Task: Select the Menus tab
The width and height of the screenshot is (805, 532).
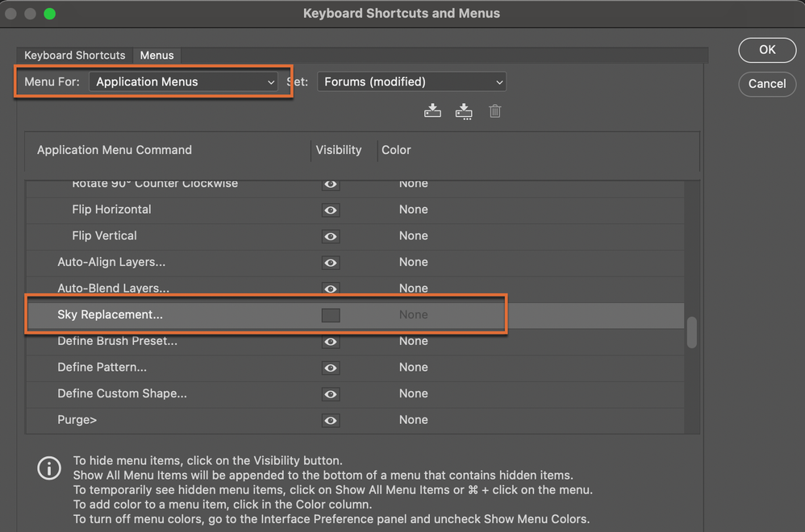Action: click(x=156, y=56)
